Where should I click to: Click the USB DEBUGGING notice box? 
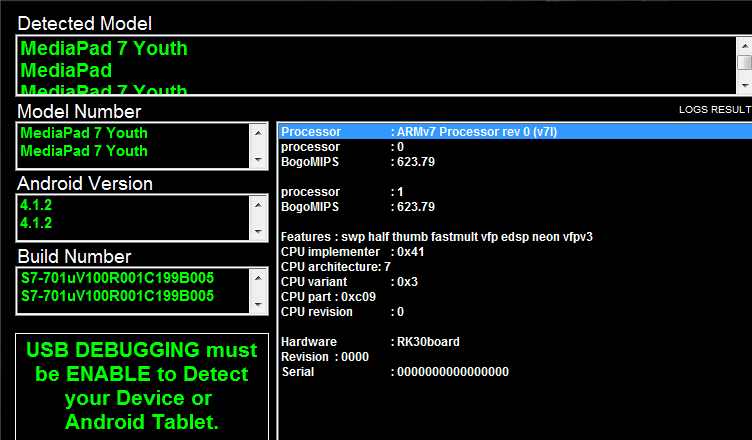(142, 386)
